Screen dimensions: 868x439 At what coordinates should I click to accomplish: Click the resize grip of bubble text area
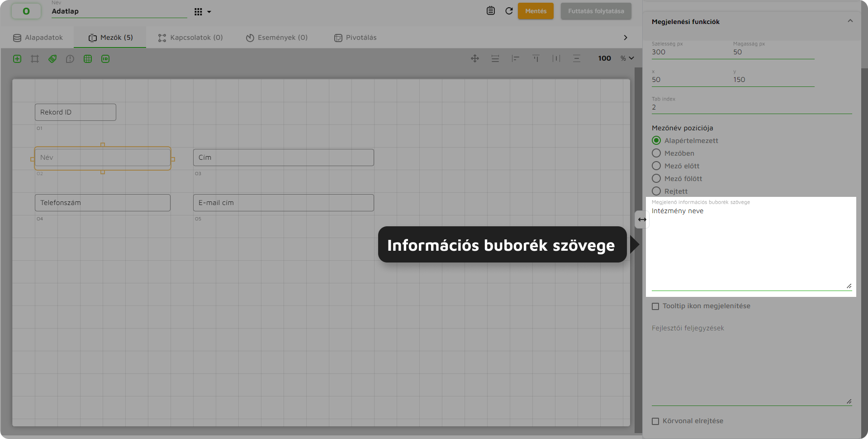point(849,286)
